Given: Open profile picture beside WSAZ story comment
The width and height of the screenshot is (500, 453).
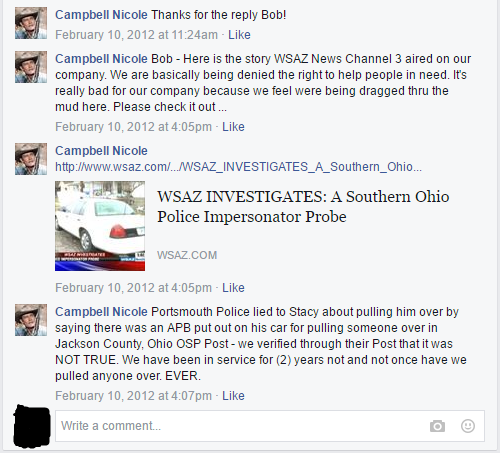Looking at the screenshot, I should click(31, 67).
